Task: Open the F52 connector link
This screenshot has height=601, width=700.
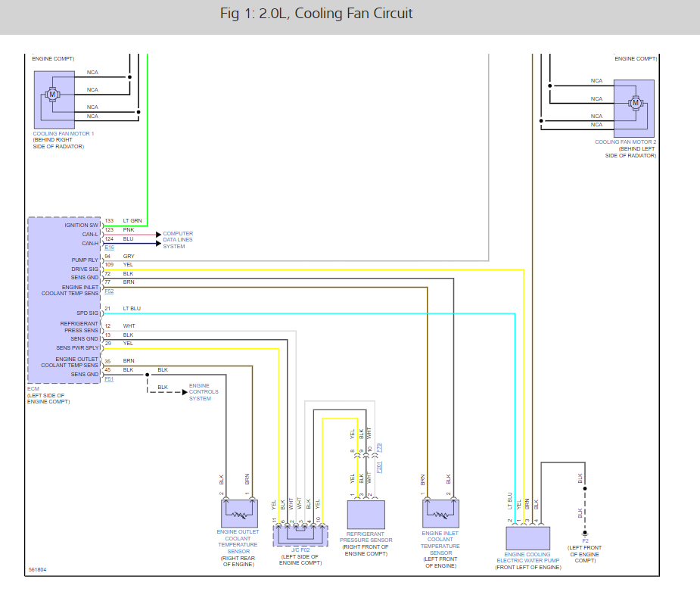Action: (110, 291)
